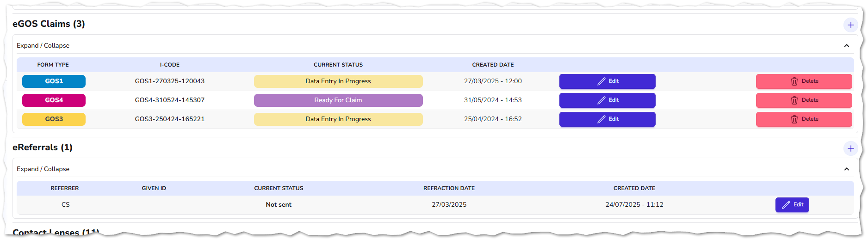The height and width of the screenshot is (240, 868).
Task: Select the pink GOS4 form type badge
Action: tap(54, 100)
